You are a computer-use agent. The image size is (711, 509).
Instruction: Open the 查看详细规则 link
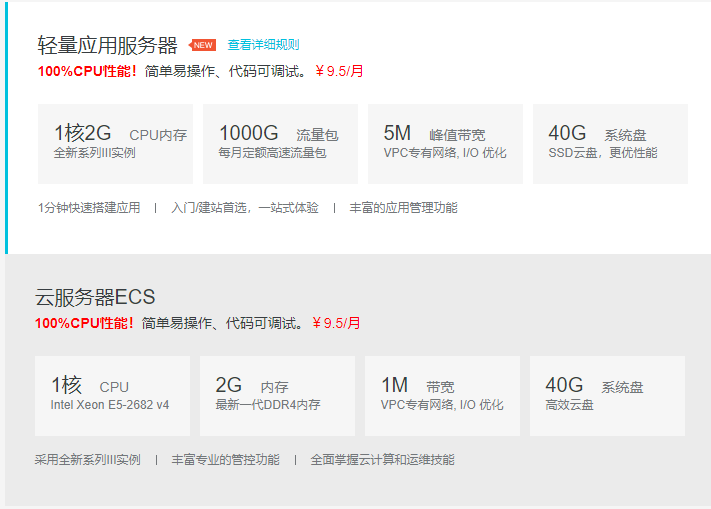pos(263,45)
